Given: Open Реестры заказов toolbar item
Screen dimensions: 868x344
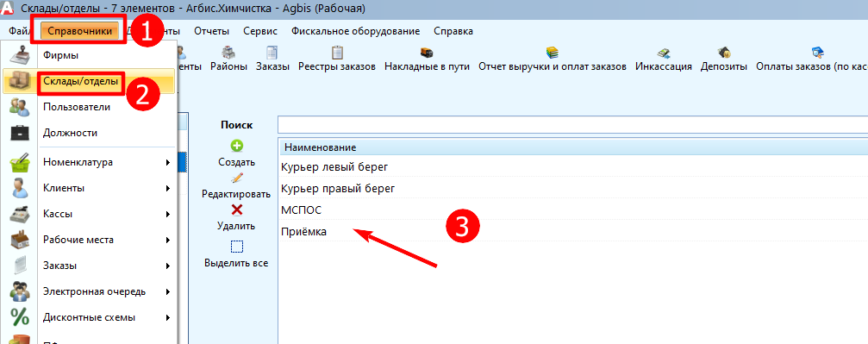Looking at the screenshot, I should (336, 59).
